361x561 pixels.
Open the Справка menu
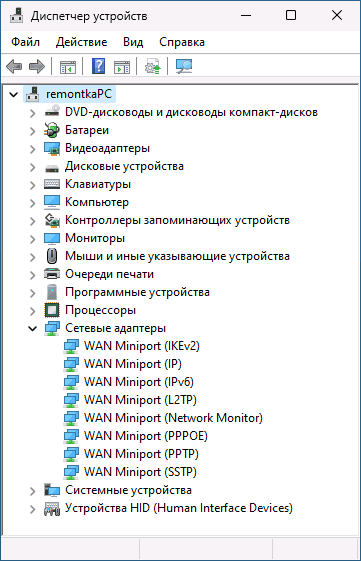[x=182, y=42]
